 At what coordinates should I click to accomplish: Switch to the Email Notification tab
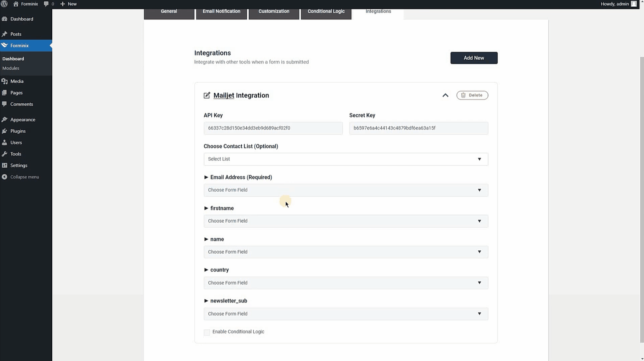click(x=221, y=13)
